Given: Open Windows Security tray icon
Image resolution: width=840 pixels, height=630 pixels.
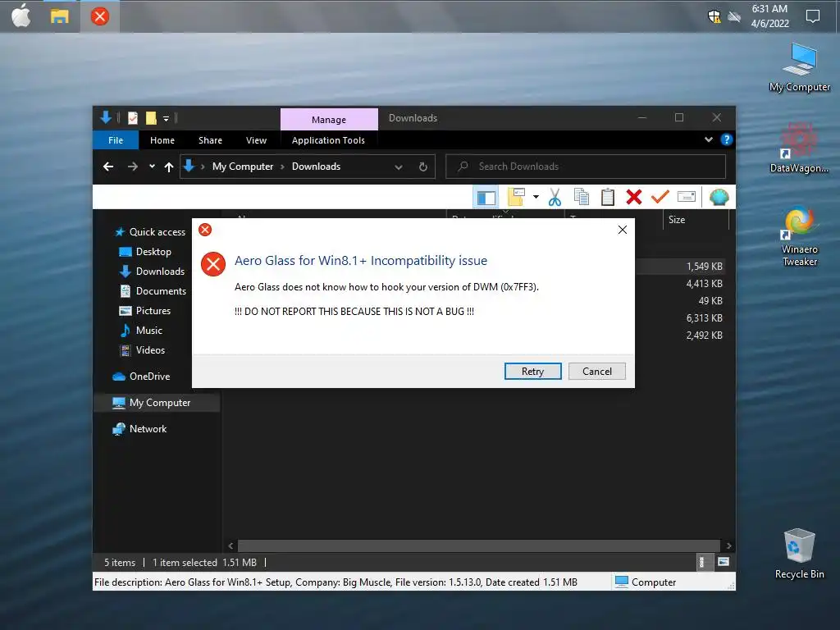Looking at the screenshot, I should click(714, 16).
